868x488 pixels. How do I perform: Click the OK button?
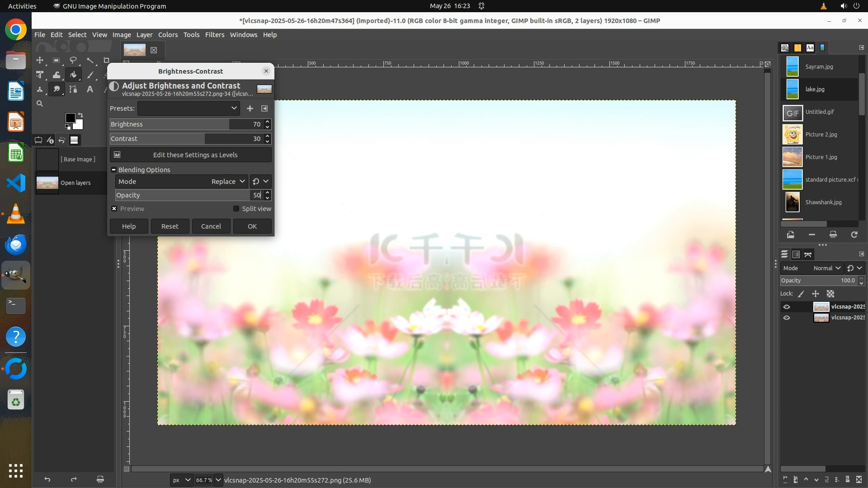(252, 226)
